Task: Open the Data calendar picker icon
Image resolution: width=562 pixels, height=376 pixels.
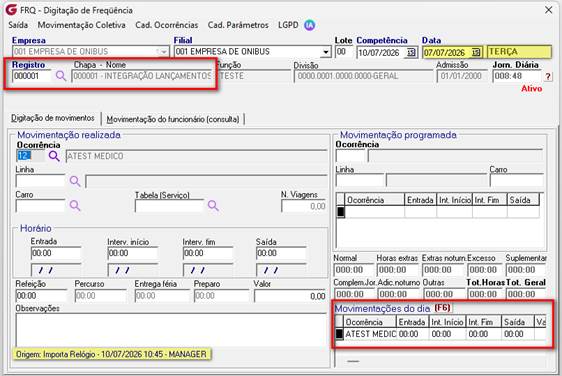Action: pos(476,53)
